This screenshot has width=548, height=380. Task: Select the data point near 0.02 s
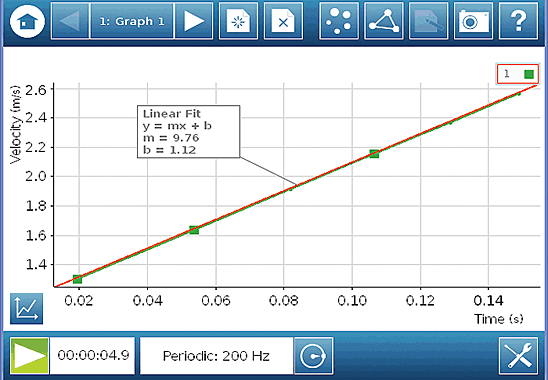pos(77,279)
